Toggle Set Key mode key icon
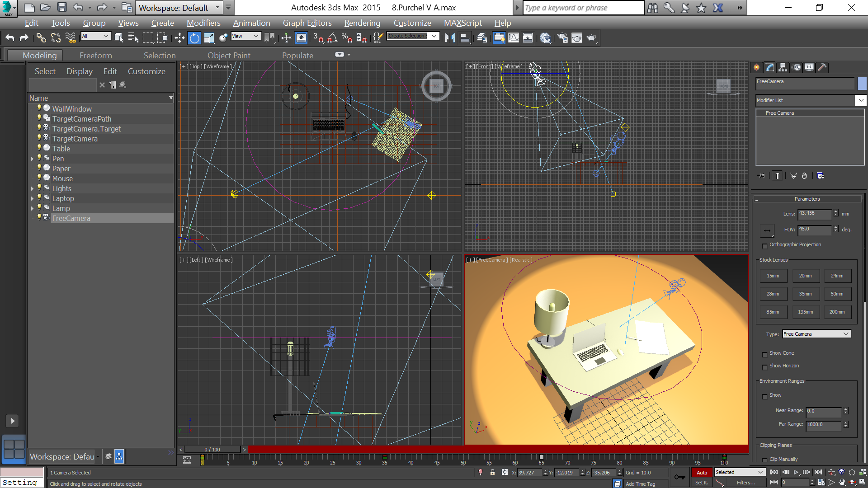This screenshot has height=488, width=868. click(x=679, y=477)
